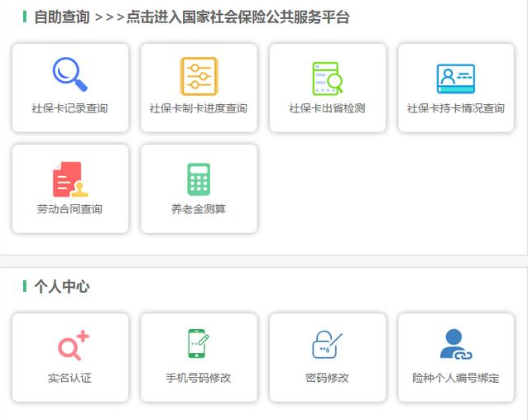Click the blue ID card 持卡情况 icon
The height and width of the screenshot is (420, 528).
456,79
